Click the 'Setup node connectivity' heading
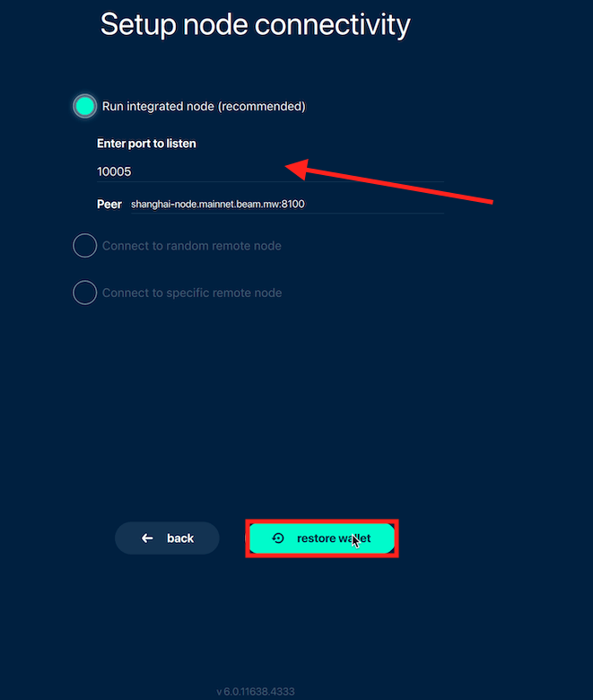This screenshot has width=593, height=700. [255, 25]
